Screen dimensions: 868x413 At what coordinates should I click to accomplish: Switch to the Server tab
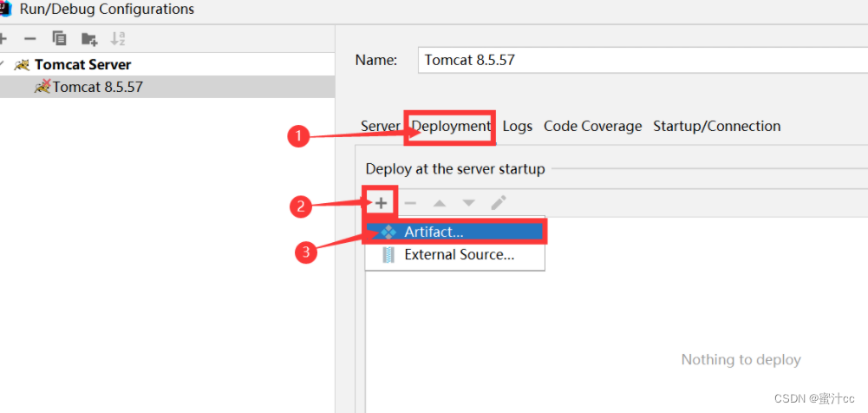tap(380, 126)
